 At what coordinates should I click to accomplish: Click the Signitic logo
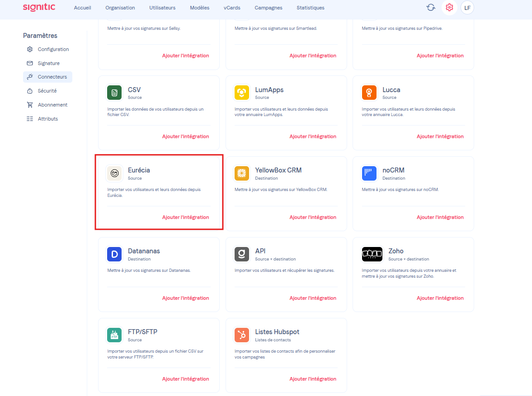(x=39, y=8)
